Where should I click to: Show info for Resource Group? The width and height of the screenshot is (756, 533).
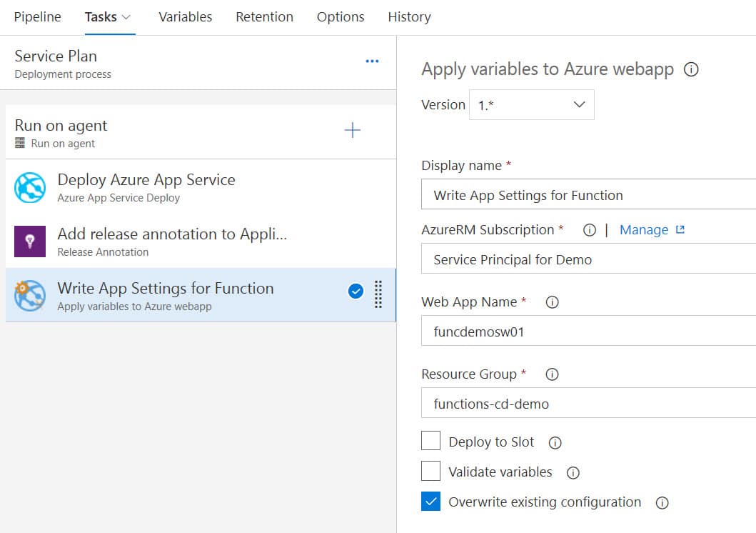pyautogui.click(x=552, y=374)
